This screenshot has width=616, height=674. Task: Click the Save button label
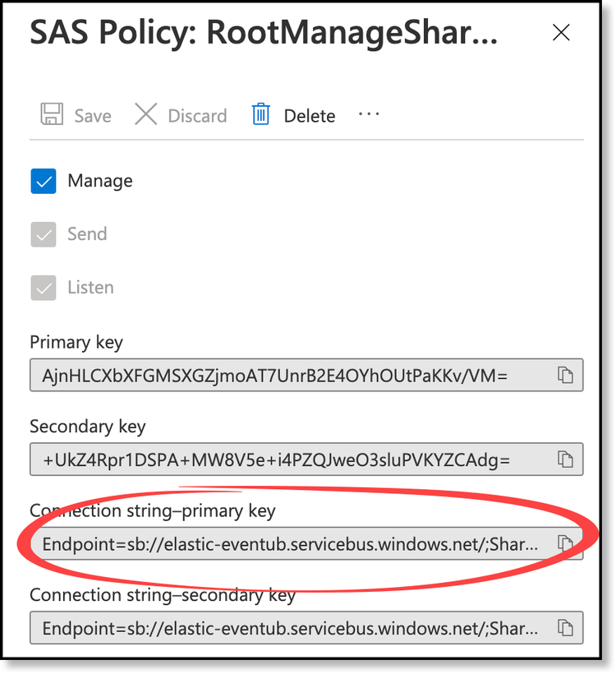(x=92, y=116)
